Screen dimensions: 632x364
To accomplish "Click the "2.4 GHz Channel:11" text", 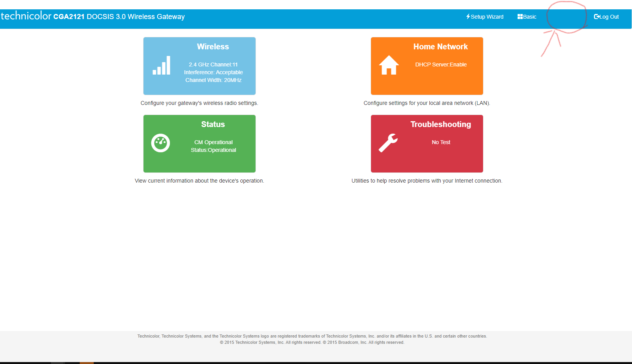I will (x=213, y=64).
